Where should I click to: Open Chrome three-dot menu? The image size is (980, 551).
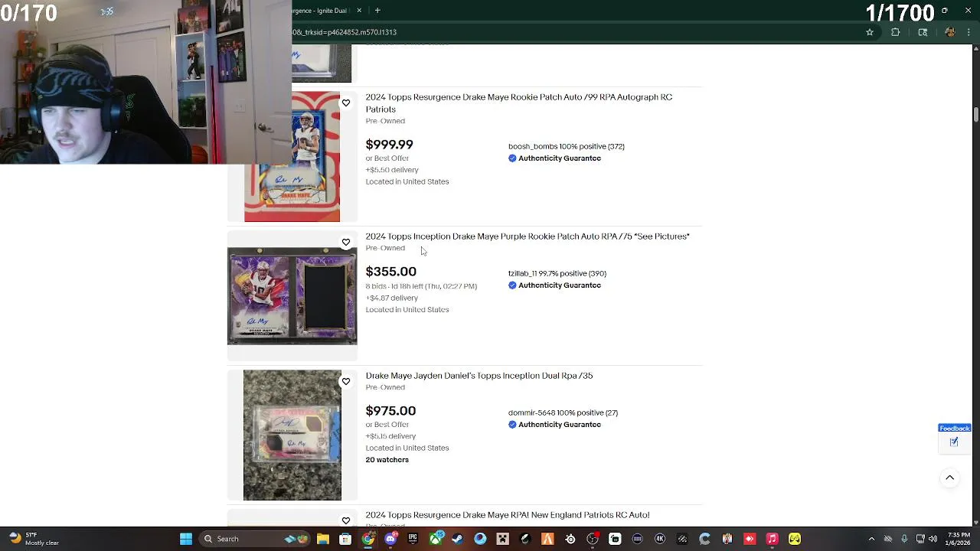[970, 32]
